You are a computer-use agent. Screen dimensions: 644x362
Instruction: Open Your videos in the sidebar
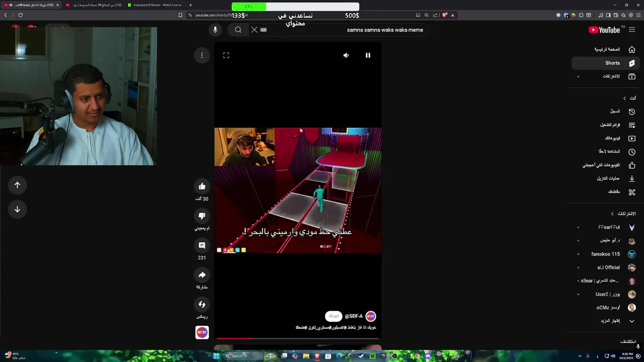606,138
